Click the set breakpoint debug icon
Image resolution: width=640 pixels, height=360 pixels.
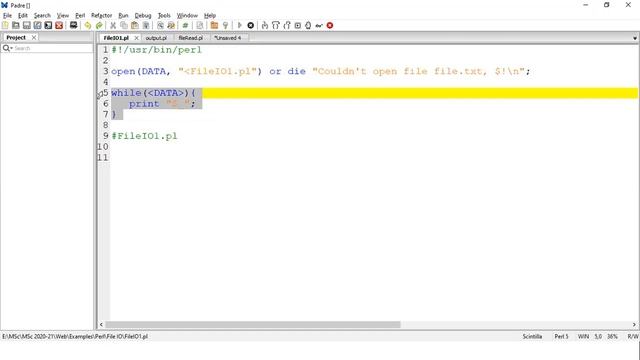308,25
